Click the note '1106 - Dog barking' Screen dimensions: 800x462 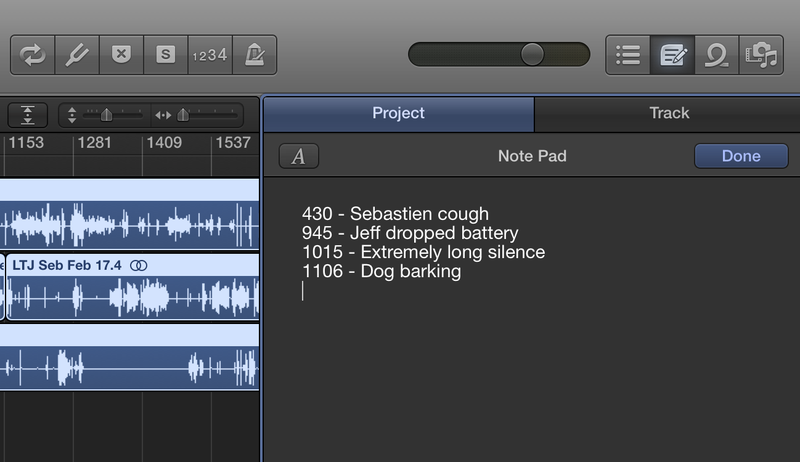[x=381, y=271]
